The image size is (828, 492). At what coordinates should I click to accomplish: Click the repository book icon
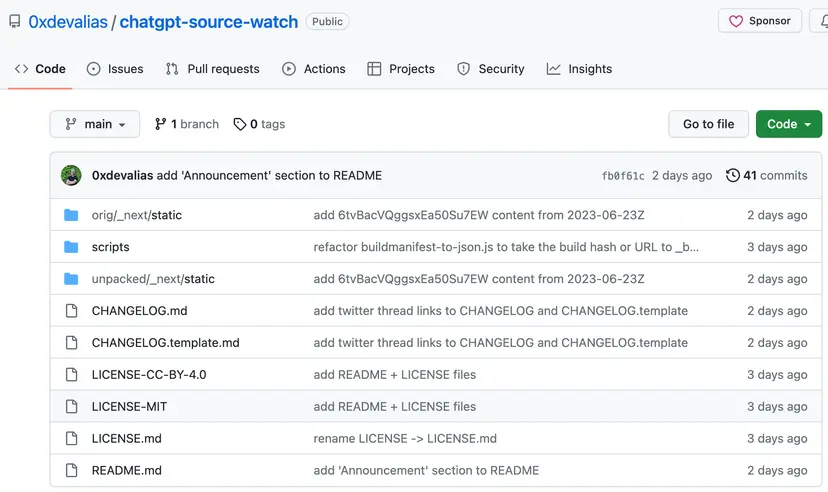tap(15, 22)
